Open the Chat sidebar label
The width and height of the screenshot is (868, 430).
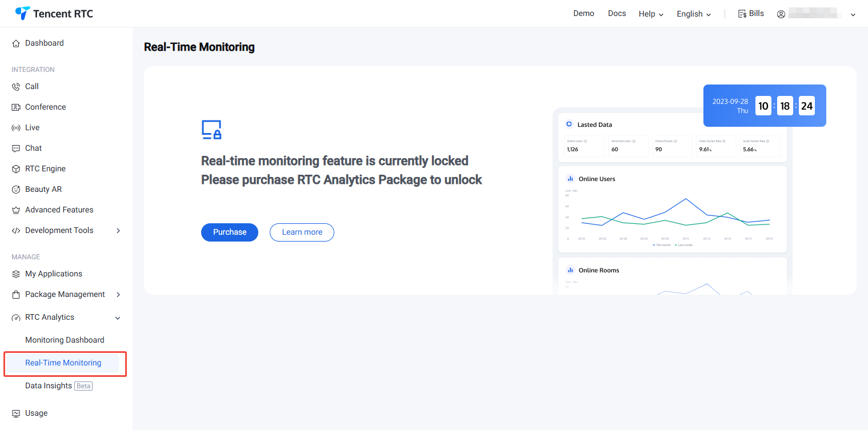tap(34, 148)
